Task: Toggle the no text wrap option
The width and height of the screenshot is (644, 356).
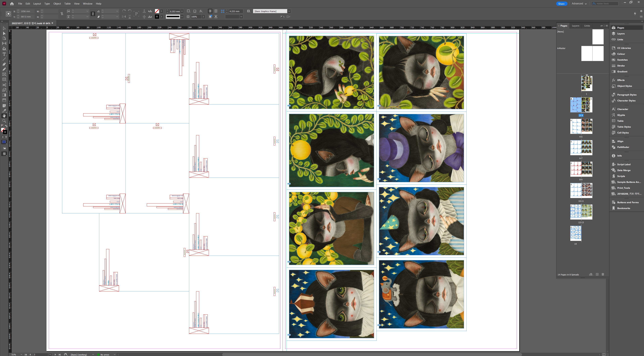Action: 210,11
